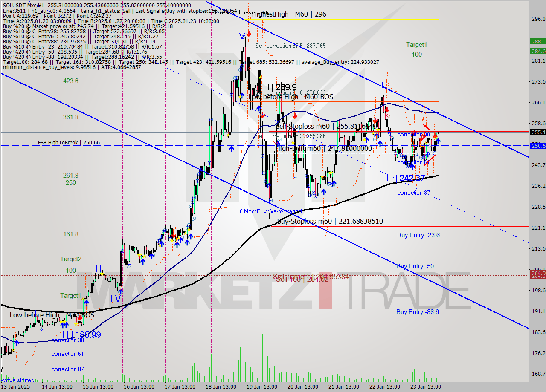546x392 pixels.
Task: Click the '261.8' Fibonacci level label
Action: (x=70, y=175)
